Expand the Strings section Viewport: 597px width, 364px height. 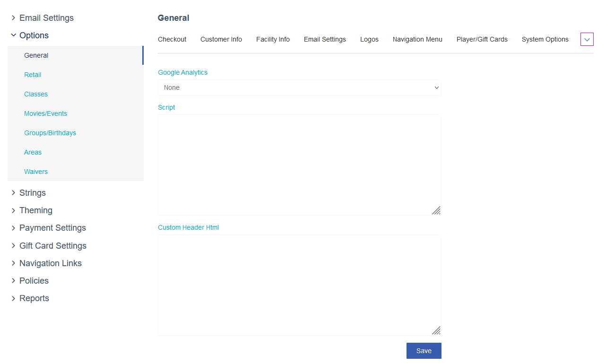tap(28, 193)
